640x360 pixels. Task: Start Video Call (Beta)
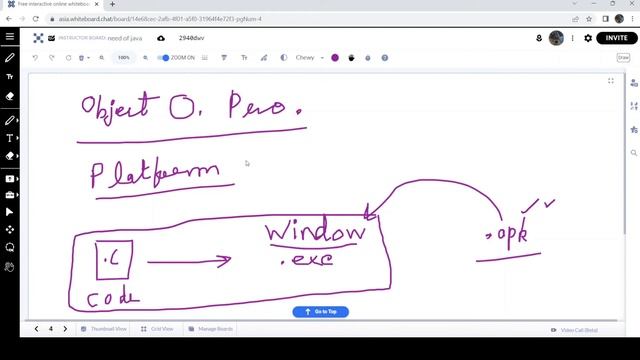(574, 330)
